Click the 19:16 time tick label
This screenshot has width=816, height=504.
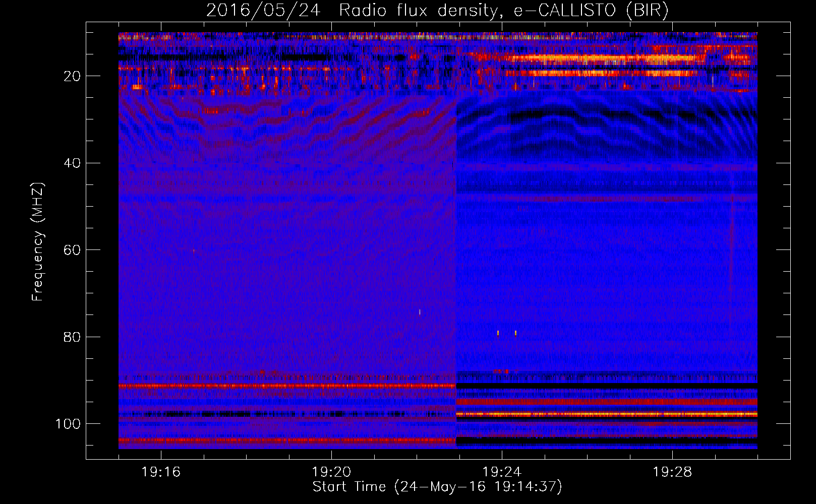(161, 472)
